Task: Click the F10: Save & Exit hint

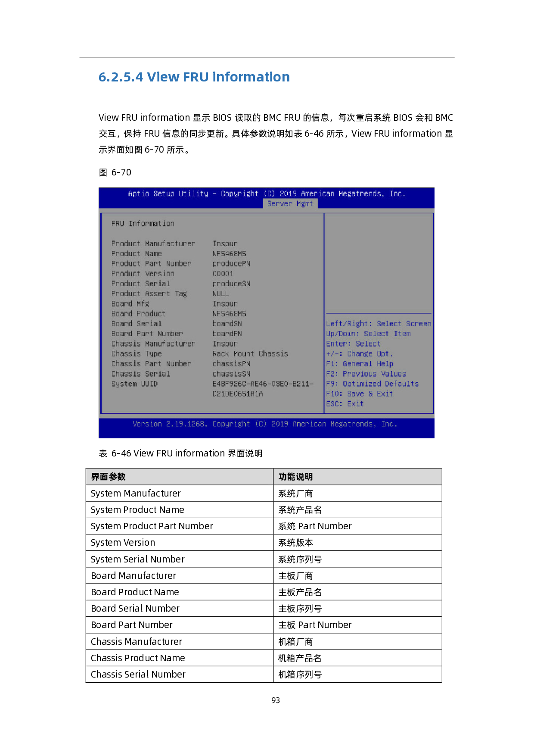Action: pyautogui.click(x=359, y=394)
